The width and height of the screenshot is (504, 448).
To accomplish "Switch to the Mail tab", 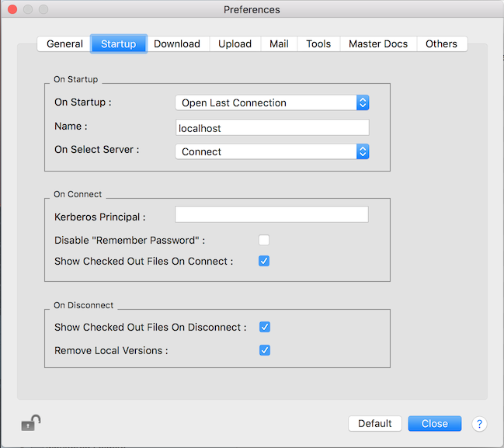I will [x=279, y=43].
